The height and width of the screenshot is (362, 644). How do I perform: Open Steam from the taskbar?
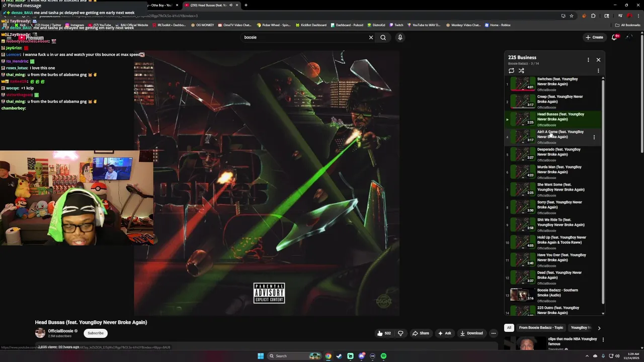[339, 356]
